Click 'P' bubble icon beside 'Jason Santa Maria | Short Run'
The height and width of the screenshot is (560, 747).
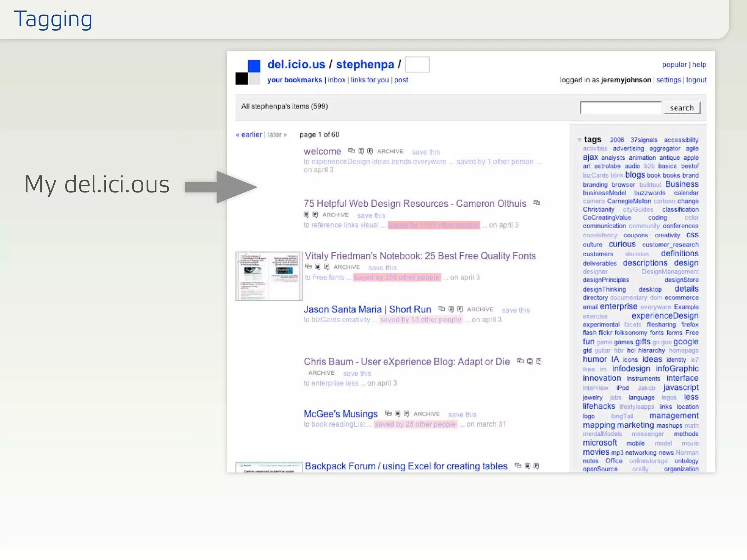460,309
